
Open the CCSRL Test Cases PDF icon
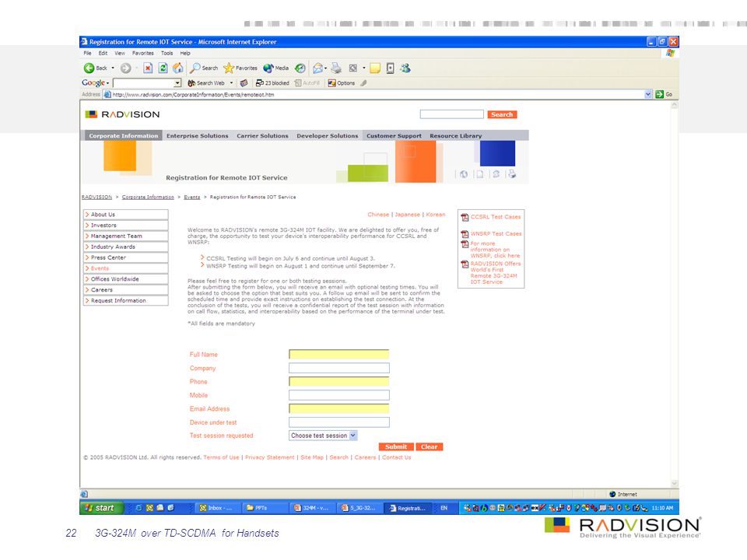(465, 218)
